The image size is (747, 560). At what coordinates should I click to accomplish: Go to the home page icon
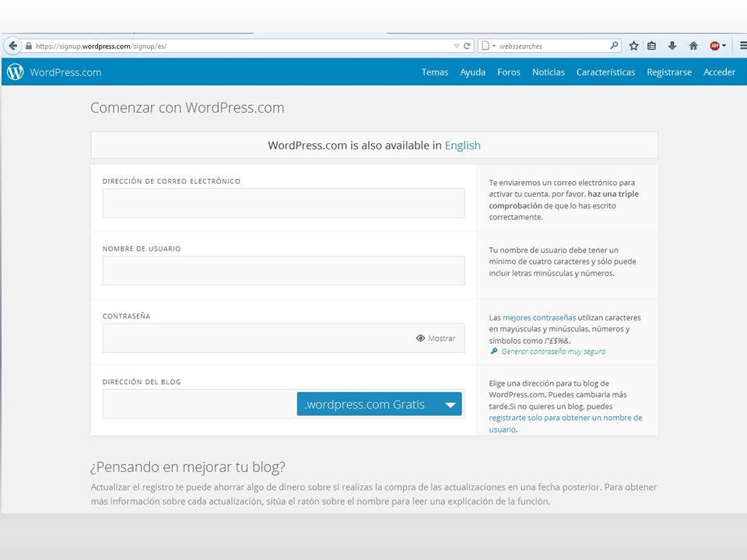click(693, 46)
